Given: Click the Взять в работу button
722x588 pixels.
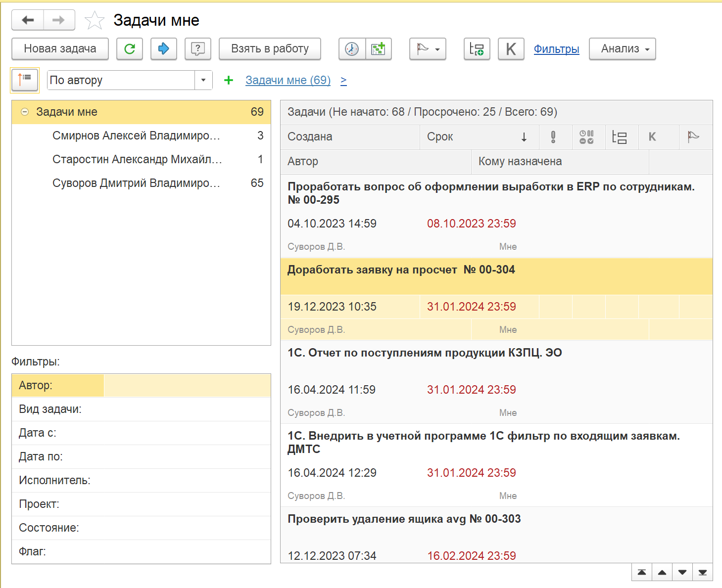Looking at the screenshot, I should coord(270,49).
